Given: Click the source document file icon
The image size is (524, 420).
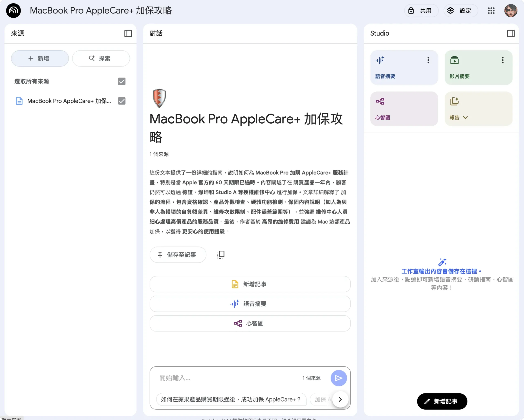Looking at the screenshot, I should [x=19, y=101].
